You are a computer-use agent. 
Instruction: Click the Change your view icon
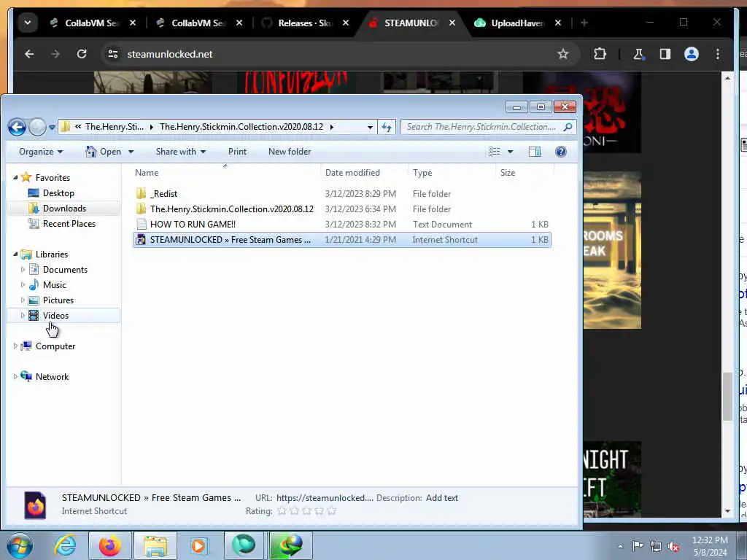tap(495, 152)
